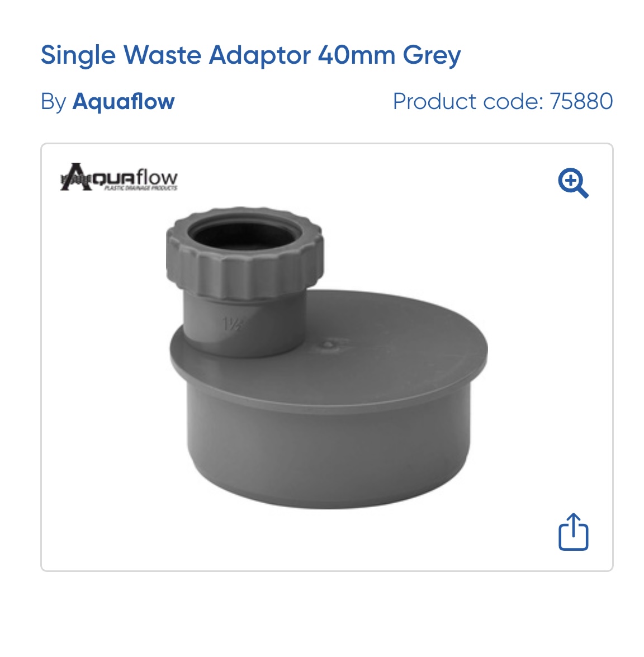644x657 pixels.
Task: Click the word "Single" in the heading
Action: pos(78,55)
